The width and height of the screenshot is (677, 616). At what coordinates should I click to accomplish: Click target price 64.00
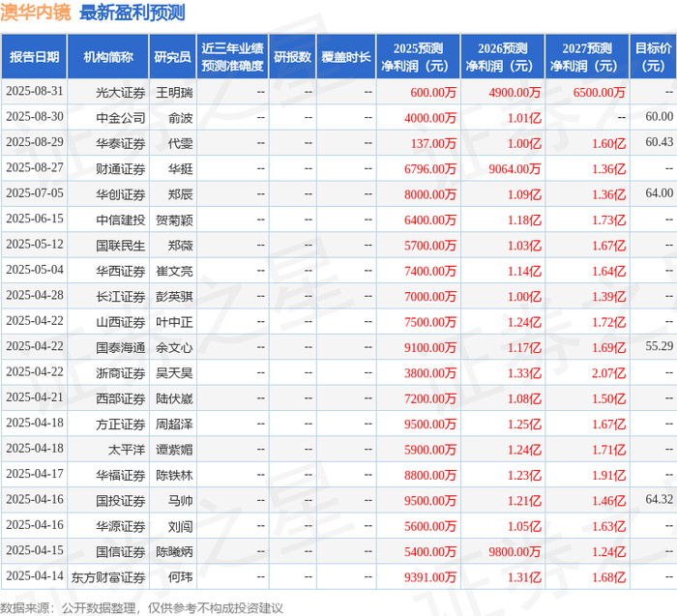[660, 193]
